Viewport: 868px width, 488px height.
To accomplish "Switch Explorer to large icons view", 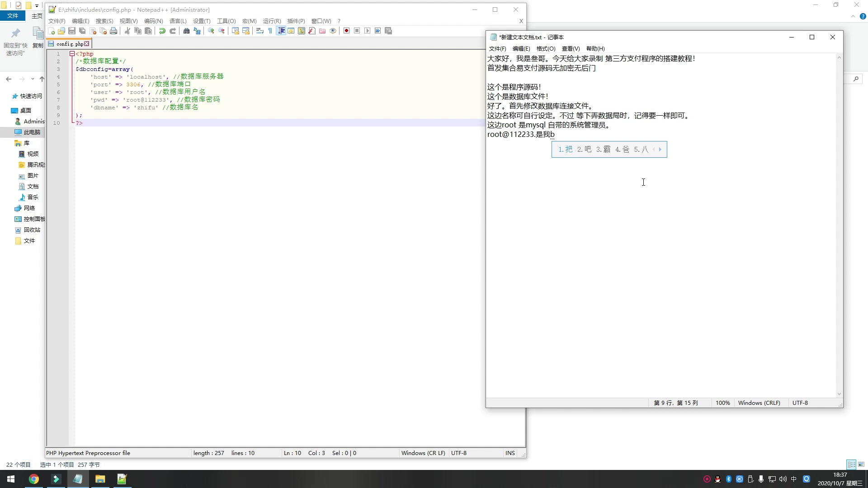I will (x=861, y=465).
